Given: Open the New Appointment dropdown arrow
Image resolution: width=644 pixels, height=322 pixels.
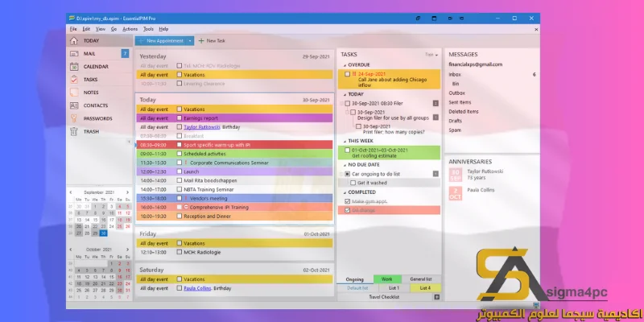Looking at the screenshot, I should tap(190, 41).
